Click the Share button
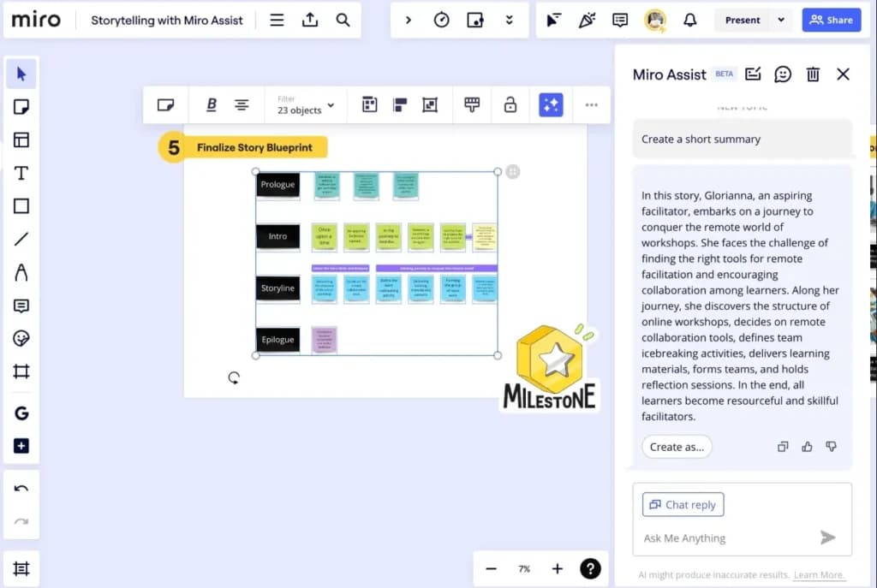This screenshot has height=588, width=877. coord(831,21)
